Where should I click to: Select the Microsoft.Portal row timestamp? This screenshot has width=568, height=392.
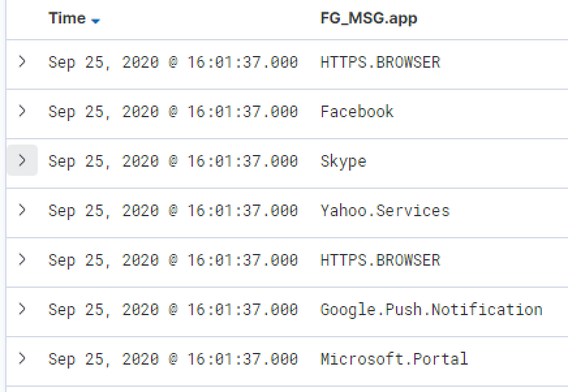tap(173, 359)
